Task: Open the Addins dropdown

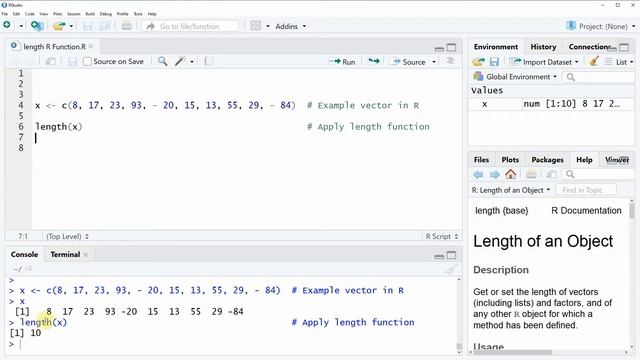Action: coord(290,26)
